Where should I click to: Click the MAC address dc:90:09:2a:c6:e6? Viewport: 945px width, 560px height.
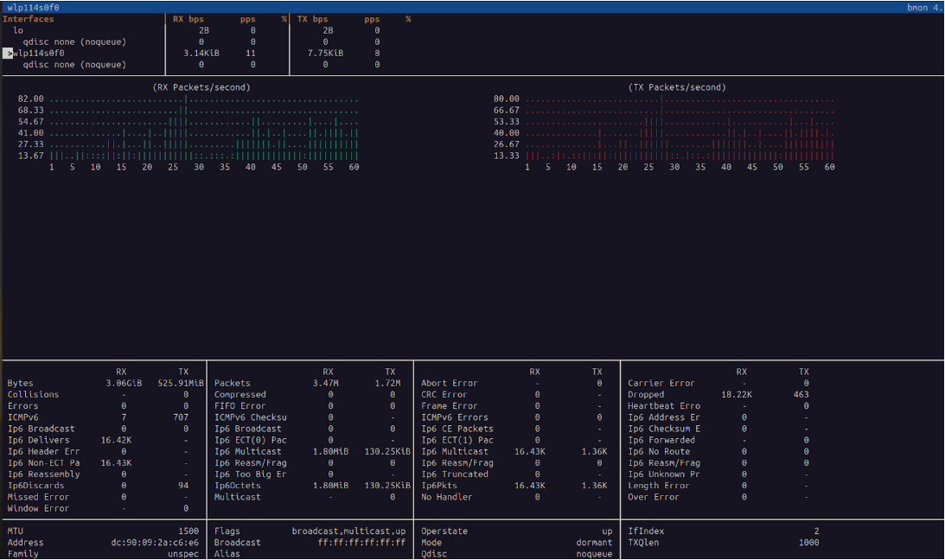point(155,543)
